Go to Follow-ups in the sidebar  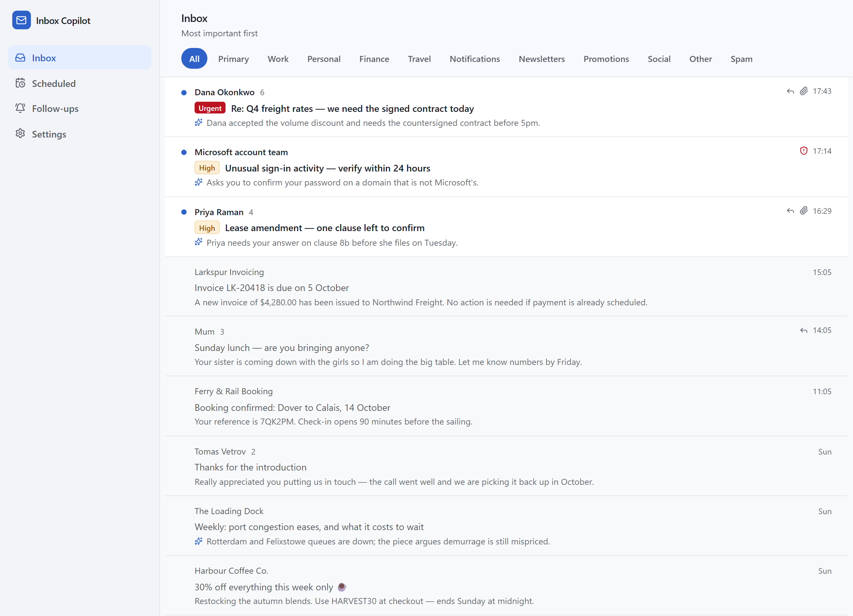pos(80,108)
